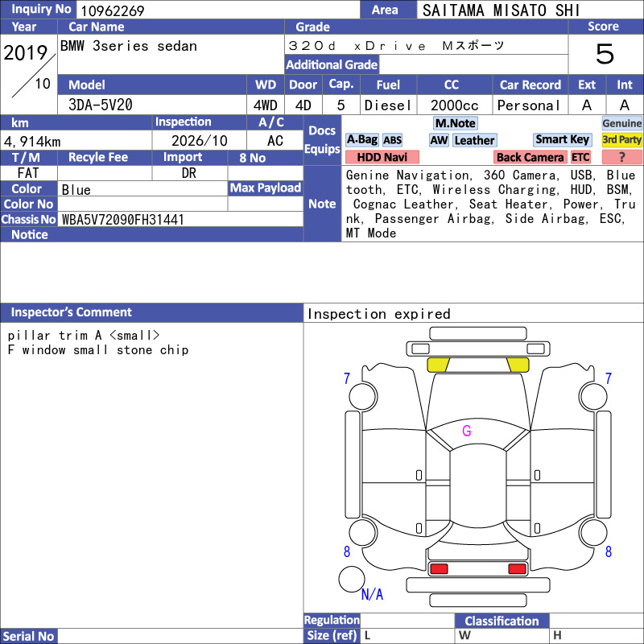644x644 pixels.
Task: Click the HDD Navi equipment badge
Action: click(382, 157)
